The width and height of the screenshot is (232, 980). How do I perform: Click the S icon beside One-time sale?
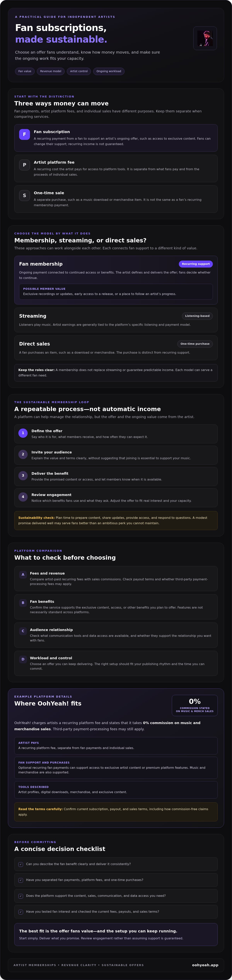coord(24,196)
